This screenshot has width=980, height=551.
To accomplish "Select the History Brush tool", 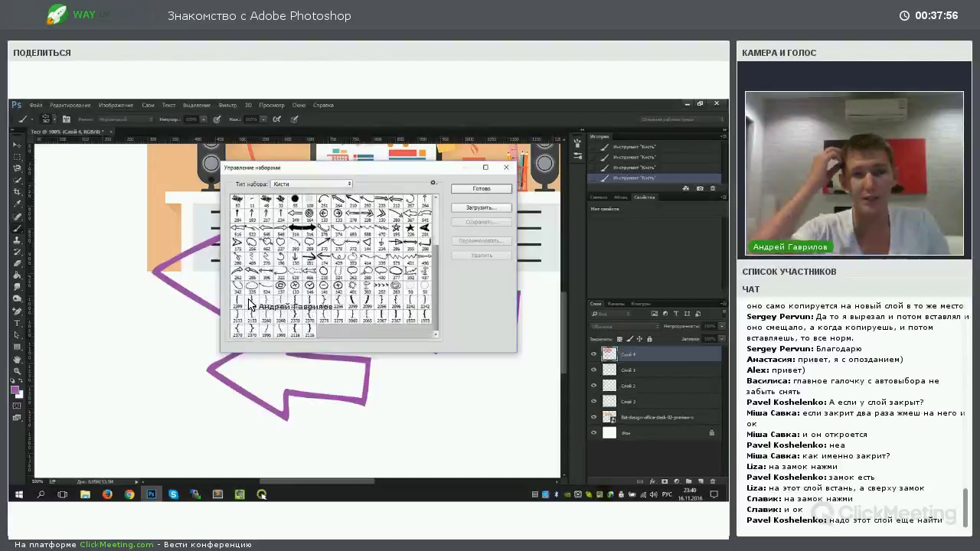I will [x=16, y=250].
